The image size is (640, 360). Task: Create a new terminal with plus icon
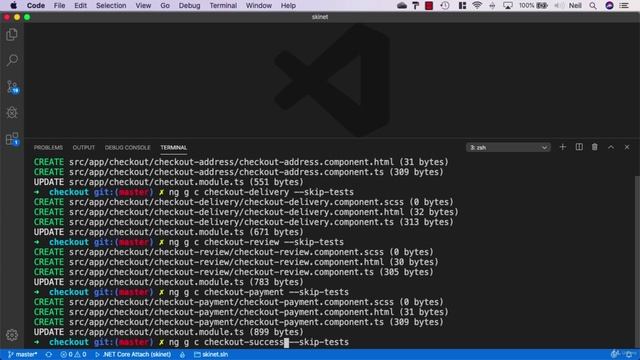(x=562, y=147)
